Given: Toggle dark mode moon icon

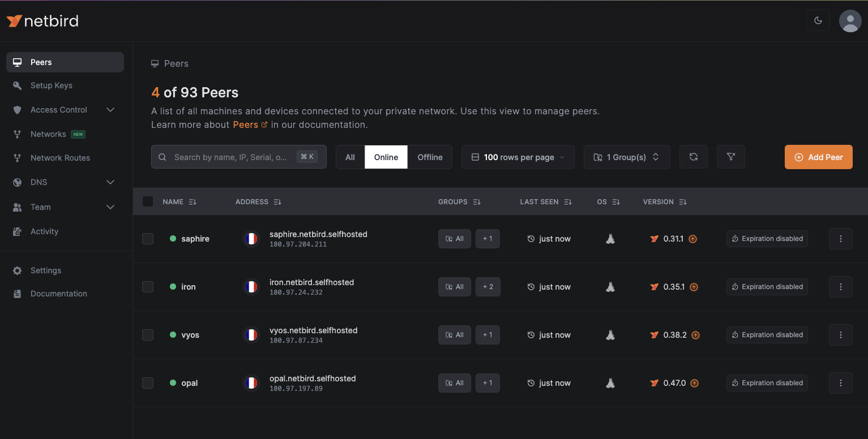Looking at the screenshot, I should tap(818, 20).
